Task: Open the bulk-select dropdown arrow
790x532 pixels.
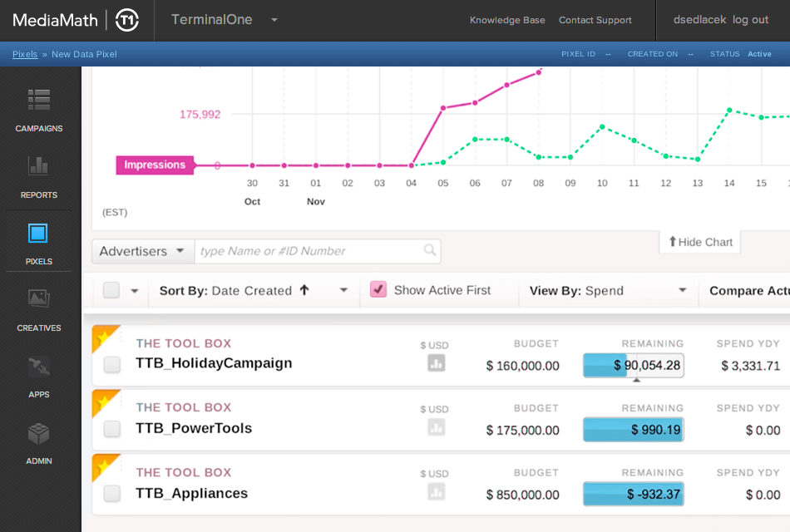Action: pos(135,291)
